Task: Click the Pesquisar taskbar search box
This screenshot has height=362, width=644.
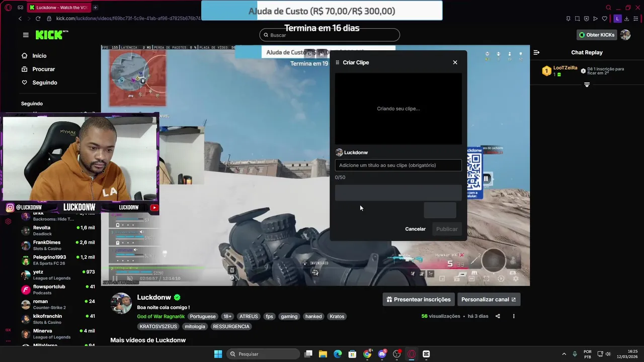Action: [264, 354]
